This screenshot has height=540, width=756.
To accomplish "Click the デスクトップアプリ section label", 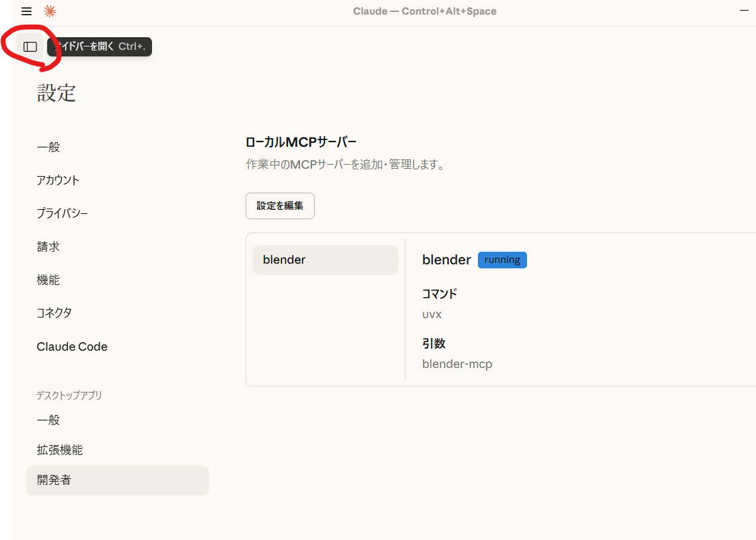I will 70,395.
